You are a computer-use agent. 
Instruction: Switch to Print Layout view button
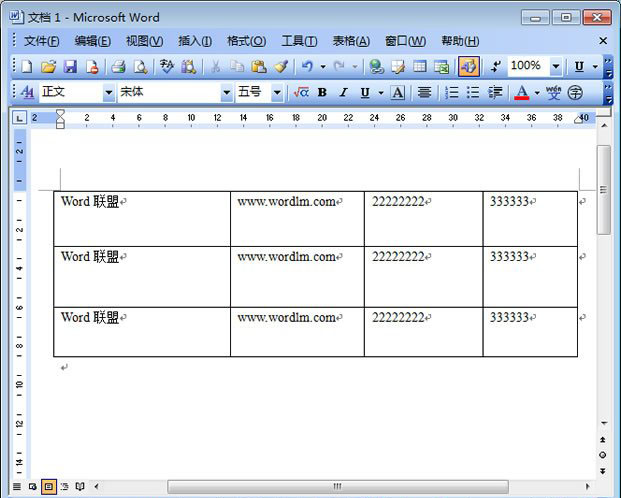[49, 487]
